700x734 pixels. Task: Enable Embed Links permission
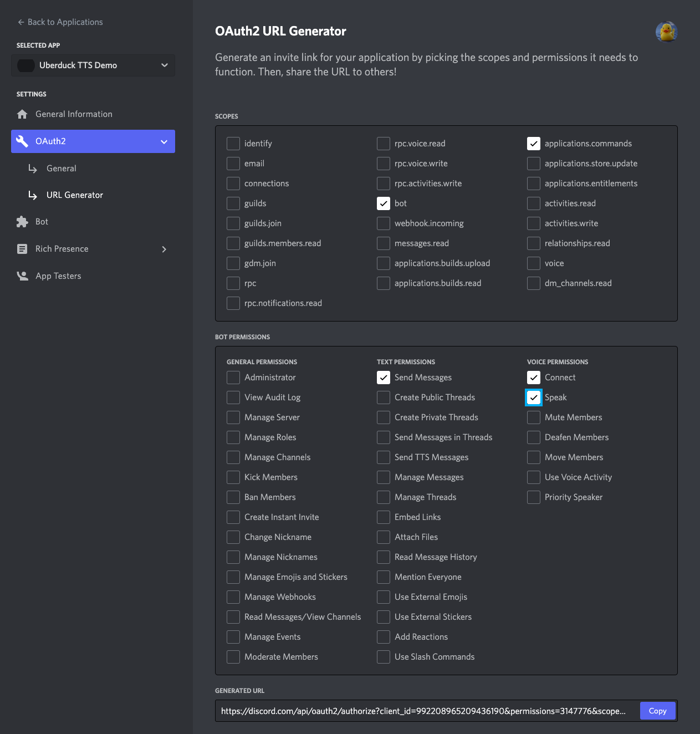[x=384, y=517]
